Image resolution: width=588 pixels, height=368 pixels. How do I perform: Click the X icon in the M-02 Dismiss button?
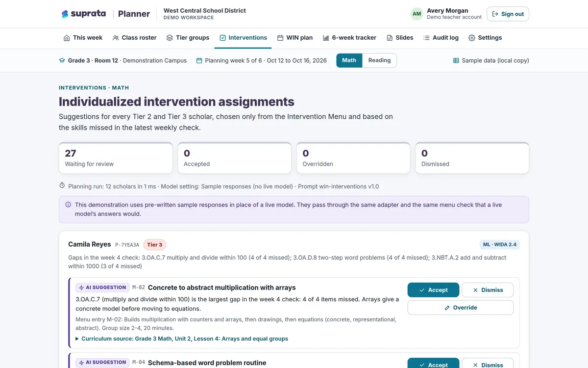(475, 290)
